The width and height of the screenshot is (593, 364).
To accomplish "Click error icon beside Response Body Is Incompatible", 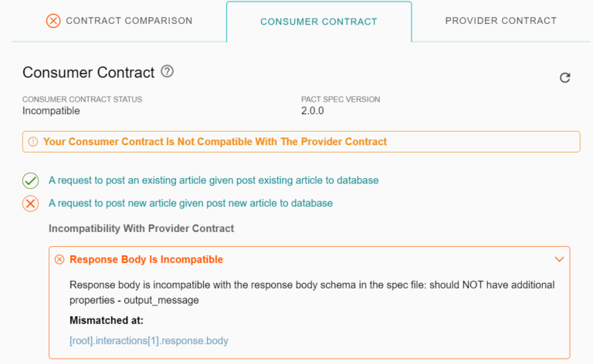I will [59, 260].
